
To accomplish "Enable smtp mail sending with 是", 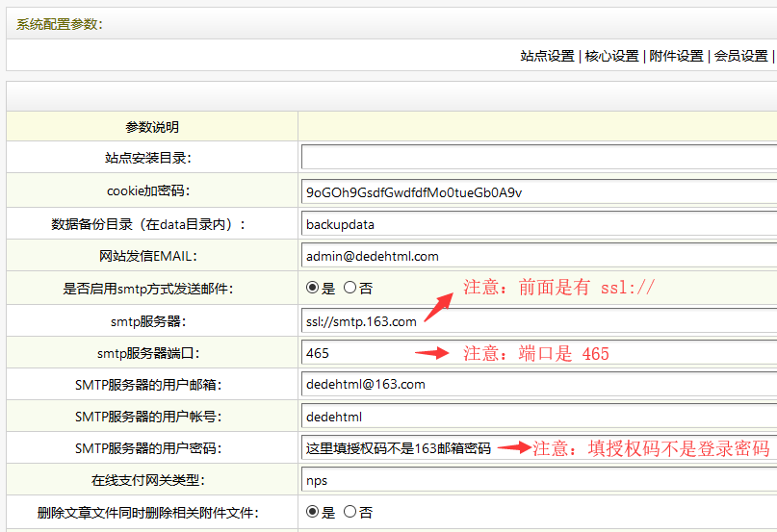I will 313,288.
